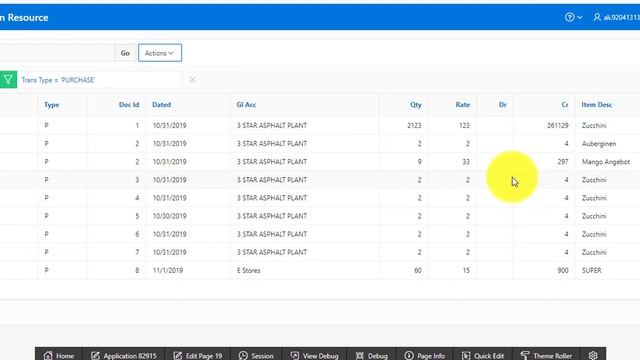
Task: Toggle Debug in developer toolbar
Action: [x=371, y=355]
